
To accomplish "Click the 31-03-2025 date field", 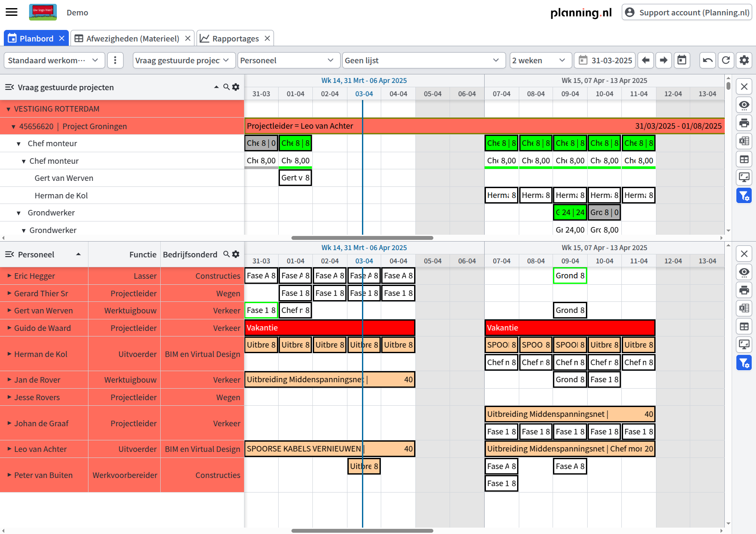I will point(605,60).
